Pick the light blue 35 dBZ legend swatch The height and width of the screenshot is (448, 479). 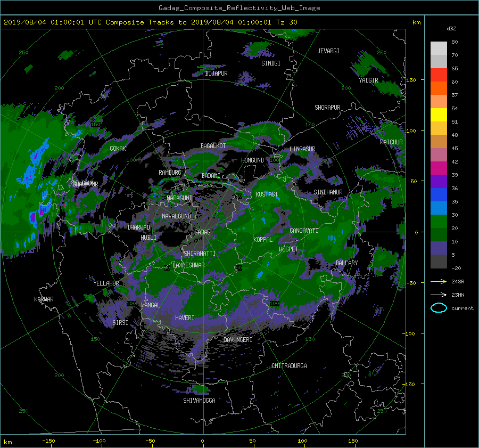[x=439, y=208]
